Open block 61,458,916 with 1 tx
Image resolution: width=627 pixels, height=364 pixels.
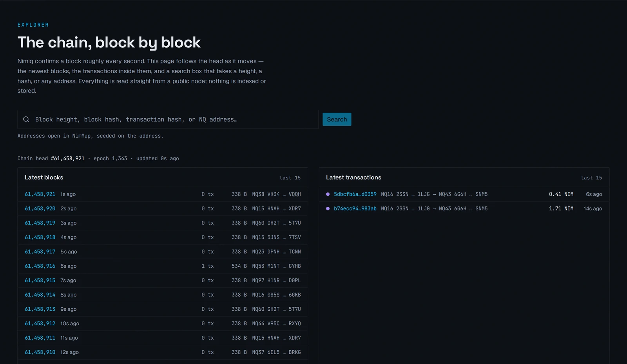point(40,266)
